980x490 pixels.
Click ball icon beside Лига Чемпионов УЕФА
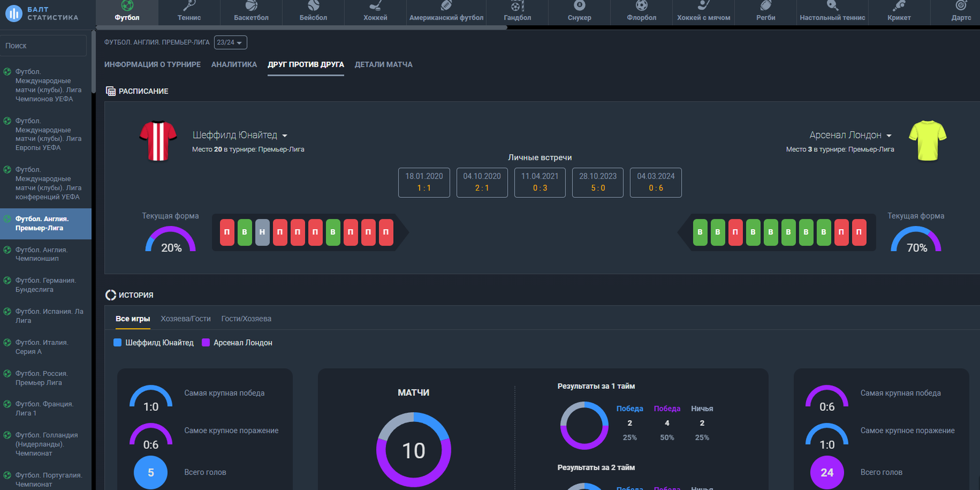click(x=7, y=72)
